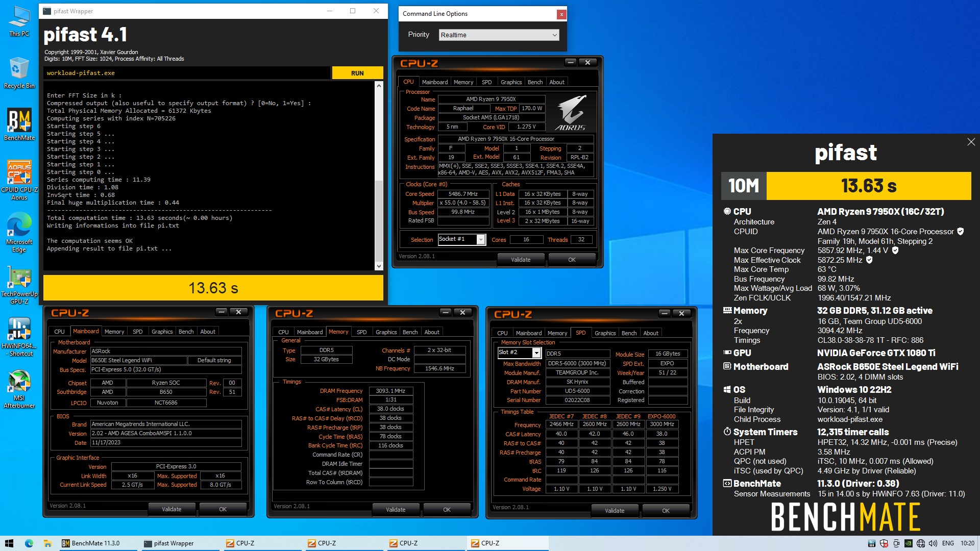Open the HWiNFO64 shortcut on desktop
Image resolution: width=980 pixels, height=551 pixels.
click(x=19, y=337)
